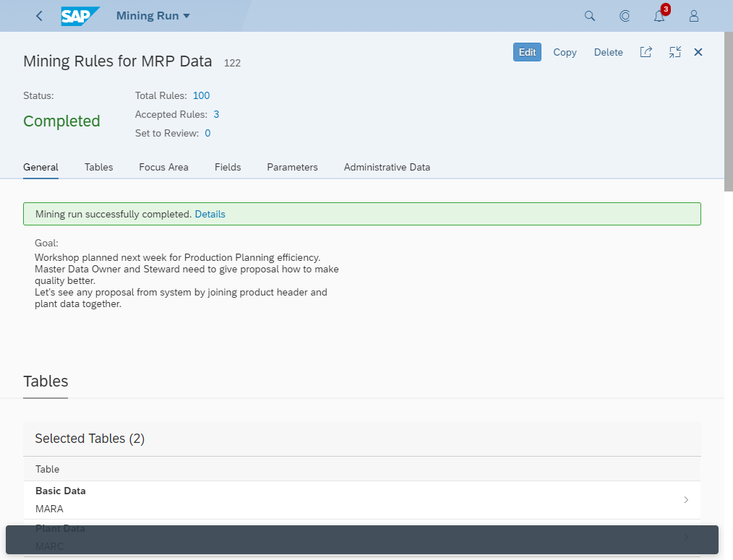
Task: Close the object page
Action: [698, 52]
